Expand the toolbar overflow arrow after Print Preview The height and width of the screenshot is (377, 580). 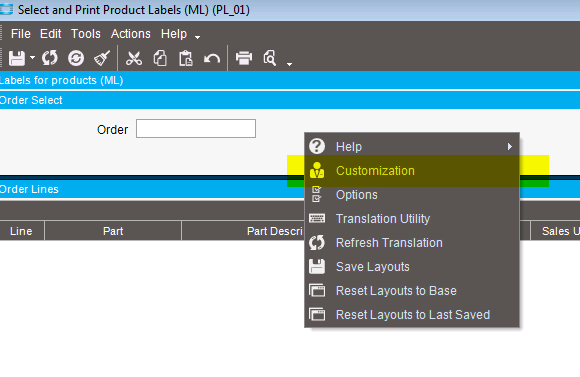pos(290,64)
